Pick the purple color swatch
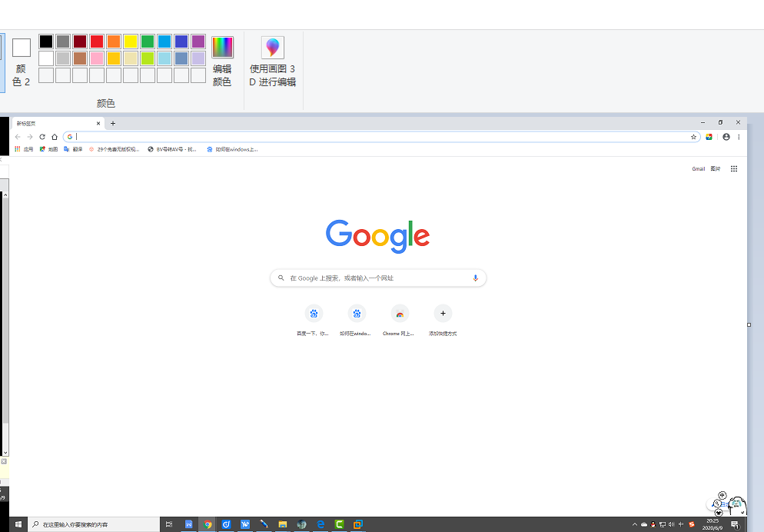The height and width of the screenshot is (532, 764). 198,42
